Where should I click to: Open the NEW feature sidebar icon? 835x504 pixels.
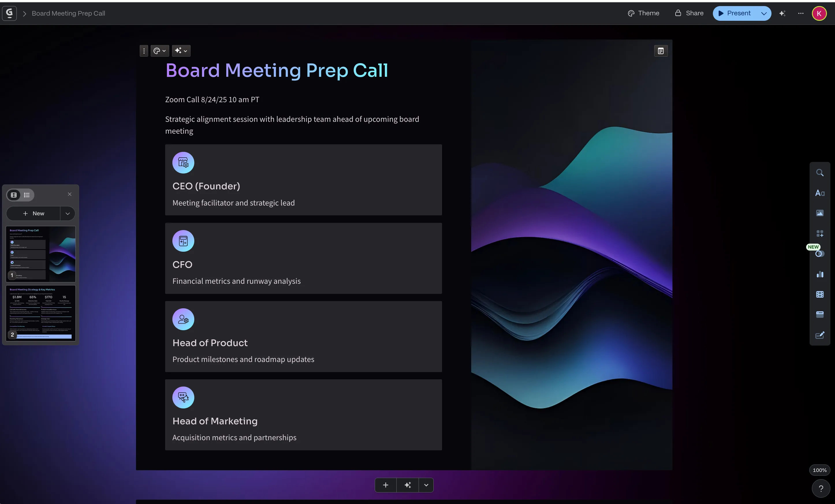click(x=819, y=253)
